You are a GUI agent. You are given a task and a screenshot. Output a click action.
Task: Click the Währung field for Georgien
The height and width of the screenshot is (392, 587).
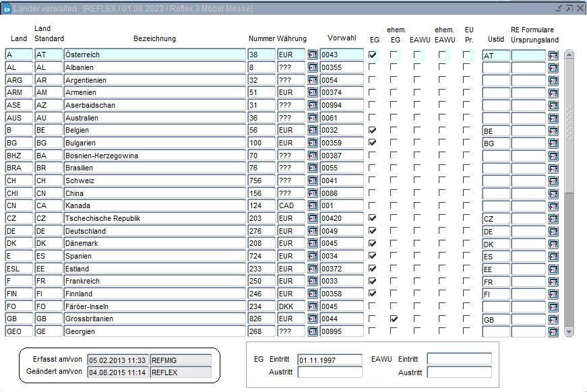pyautogui.click(x=291, y=332)
